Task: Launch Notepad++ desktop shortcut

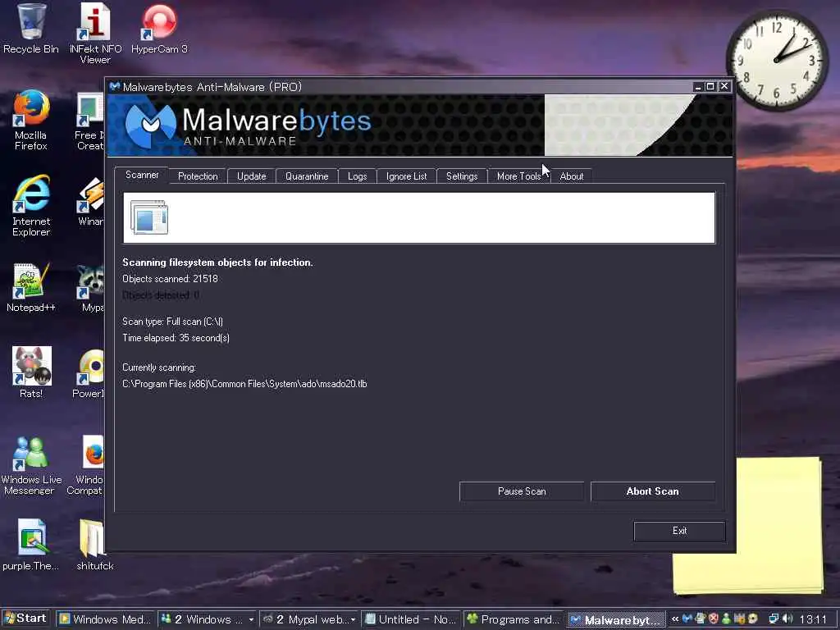Action: point(31,287)
